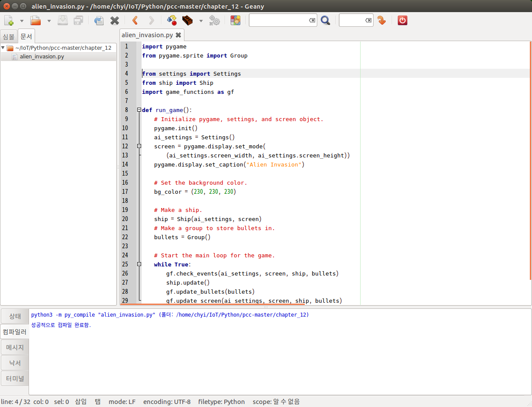Save the current file via toolbar icon
This screenshot has height=407, width=532.
click(63, 20)
